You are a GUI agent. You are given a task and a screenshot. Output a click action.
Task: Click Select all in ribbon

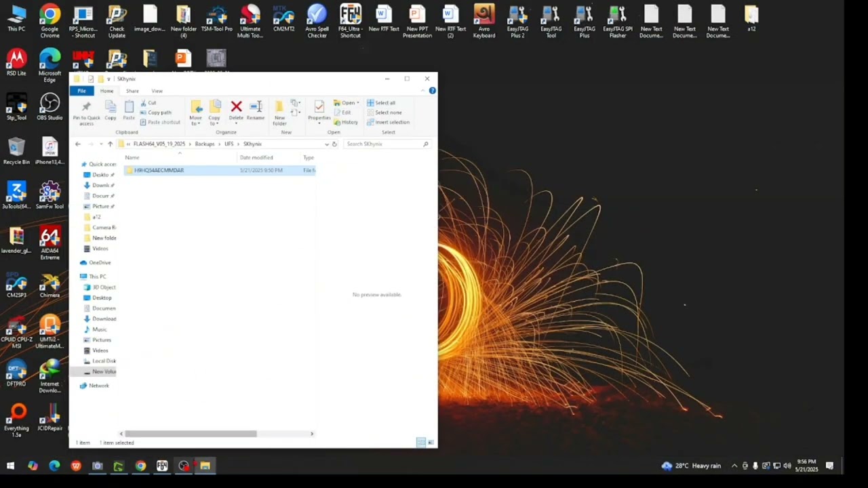click(381, 103)
